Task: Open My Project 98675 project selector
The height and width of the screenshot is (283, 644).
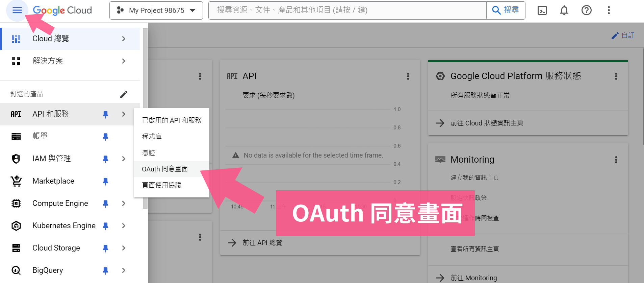Action: pyautogui.click(x=156, y=10)
